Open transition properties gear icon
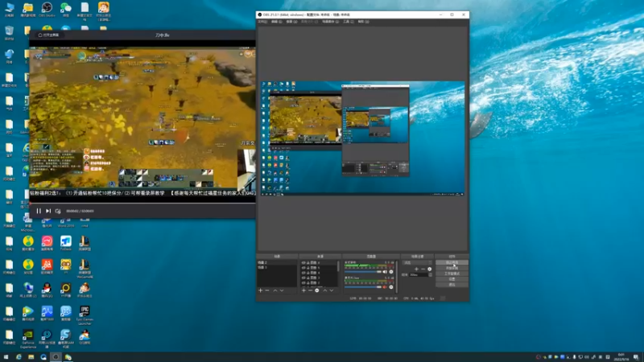644x362 pixels. click(429, 269)
